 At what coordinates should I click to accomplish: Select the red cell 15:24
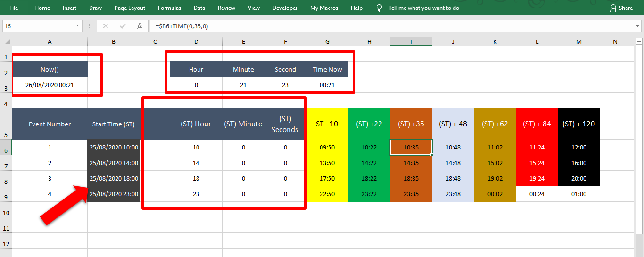(x=537, y=163)
